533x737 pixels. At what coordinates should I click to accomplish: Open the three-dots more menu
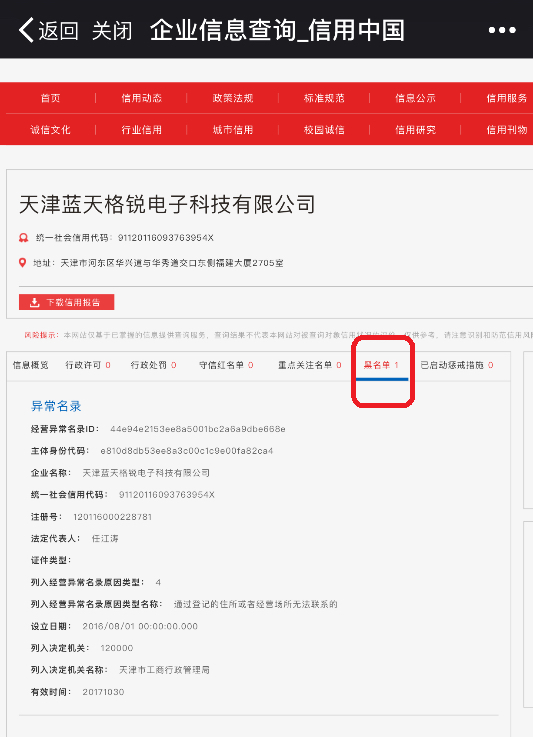pyautogui.click(x=502, y=31)
